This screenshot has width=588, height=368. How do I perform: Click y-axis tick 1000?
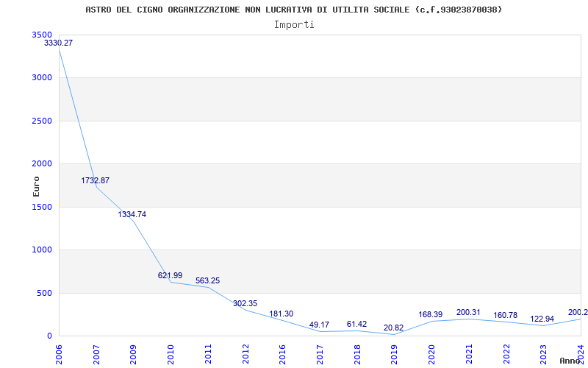click(x=43, y=250)
